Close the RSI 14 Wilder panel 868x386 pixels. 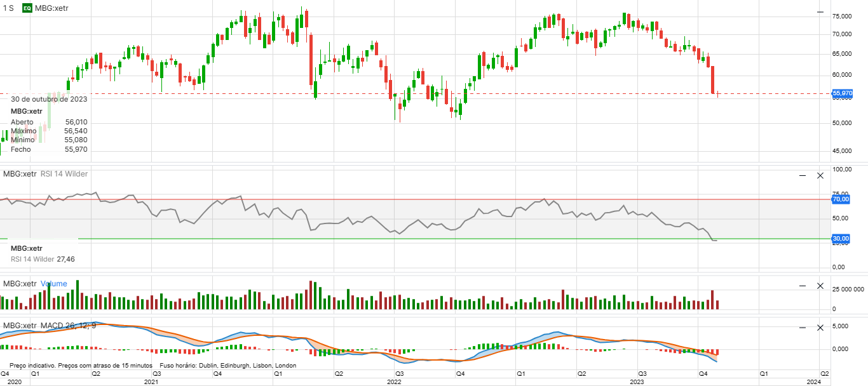point(820,175)
